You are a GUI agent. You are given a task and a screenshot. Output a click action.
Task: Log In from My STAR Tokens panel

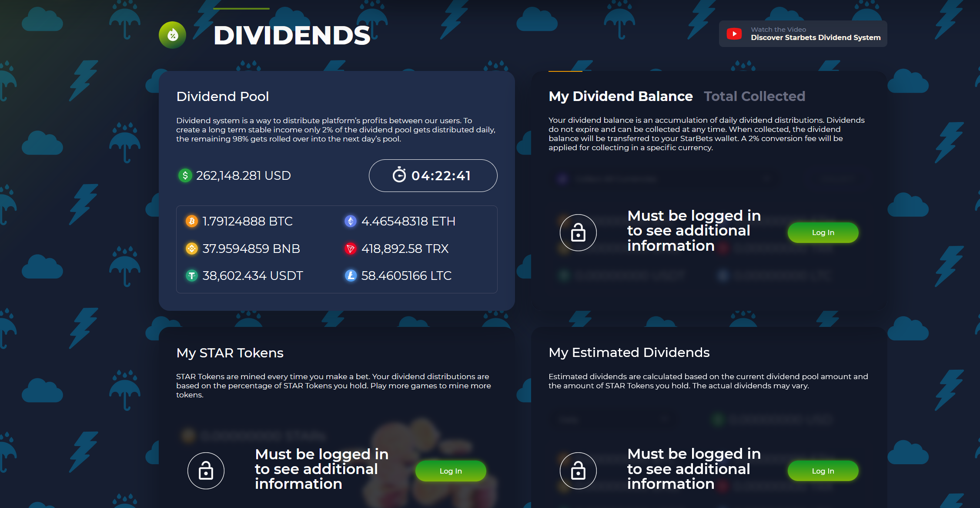tap(451, 471)
